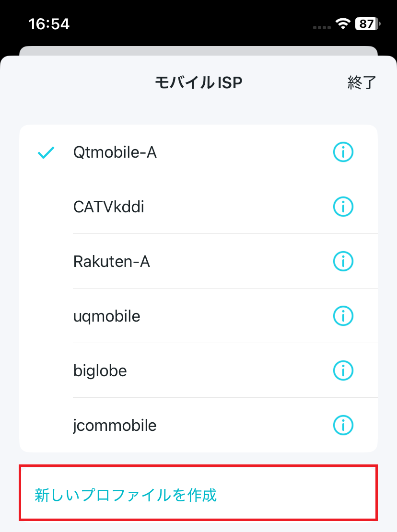
Task: Tap the 16:54 clock in status bar
Action: coord(49,24)
